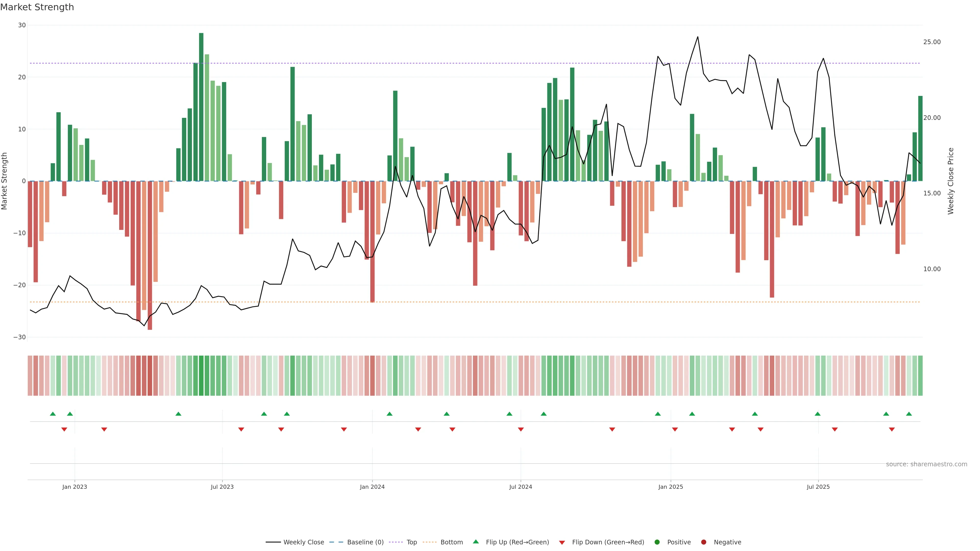Click the Weekly Close Price axis title
This screenshot has height=551, width=980.
[x=951, y=181]
